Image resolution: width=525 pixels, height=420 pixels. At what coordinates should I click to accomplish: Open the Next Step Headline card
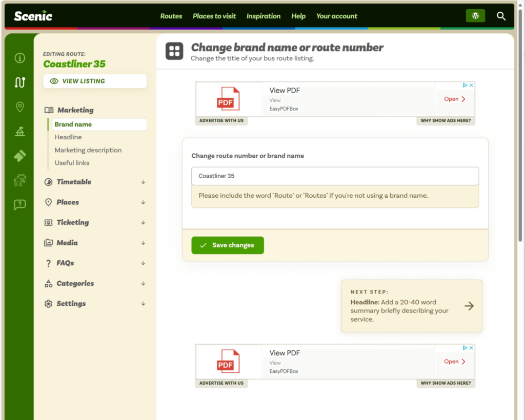tap(412, 306)
